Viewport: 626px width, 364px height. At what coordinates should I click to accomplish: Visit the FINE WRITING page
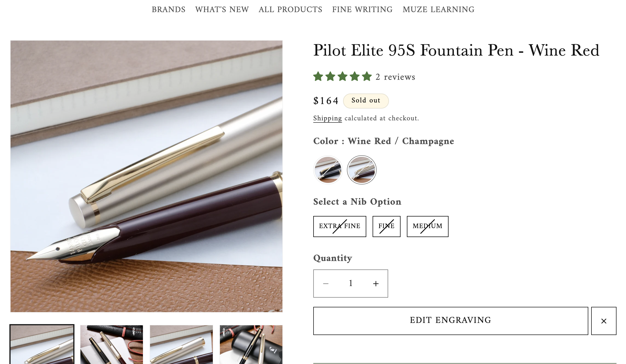coord(362,10)
